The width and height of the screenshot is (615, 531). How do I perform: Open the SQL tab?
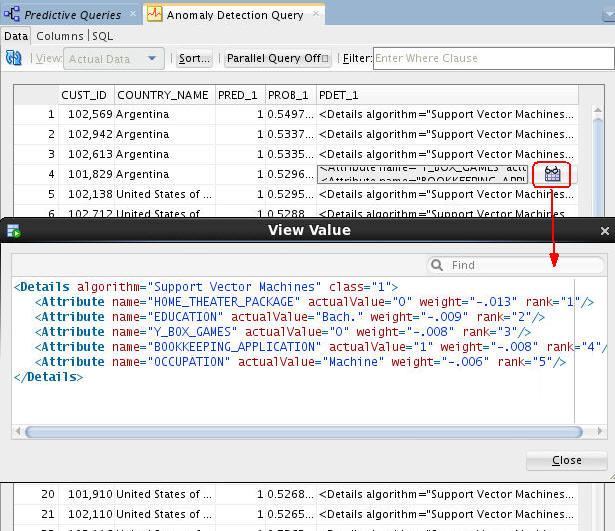pos(102,36)
